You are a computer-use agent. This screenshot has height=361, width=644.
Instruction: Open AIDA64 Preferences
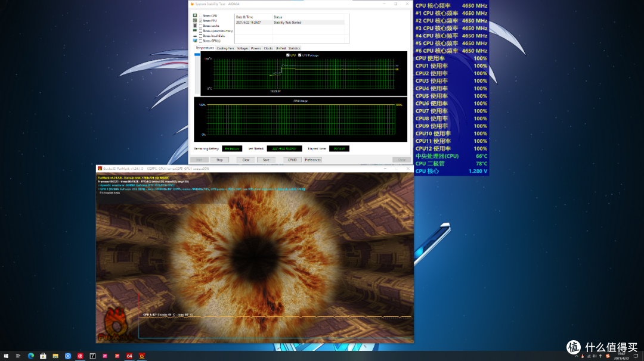(312, 160)
